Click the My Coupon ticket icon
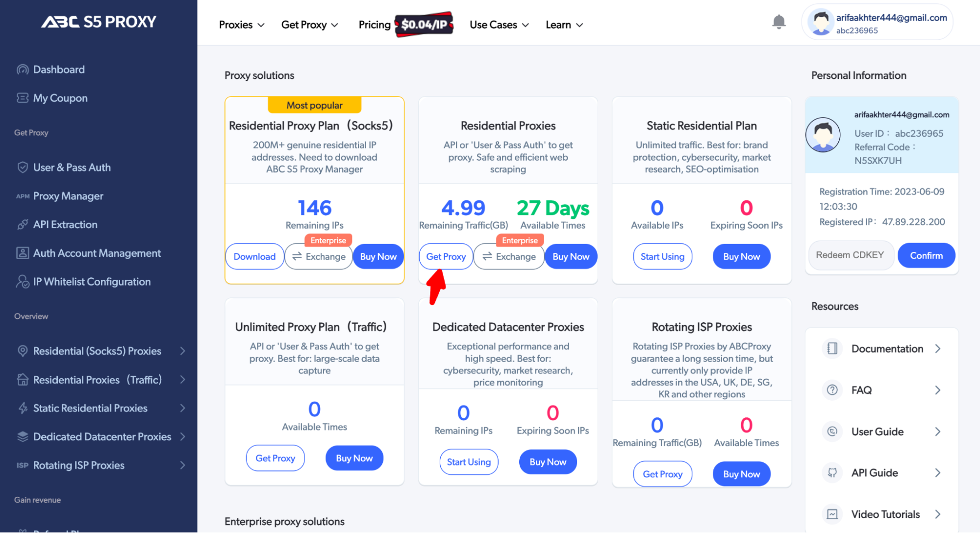Viewport: 980px width, 533px height. tap(23, 98)
